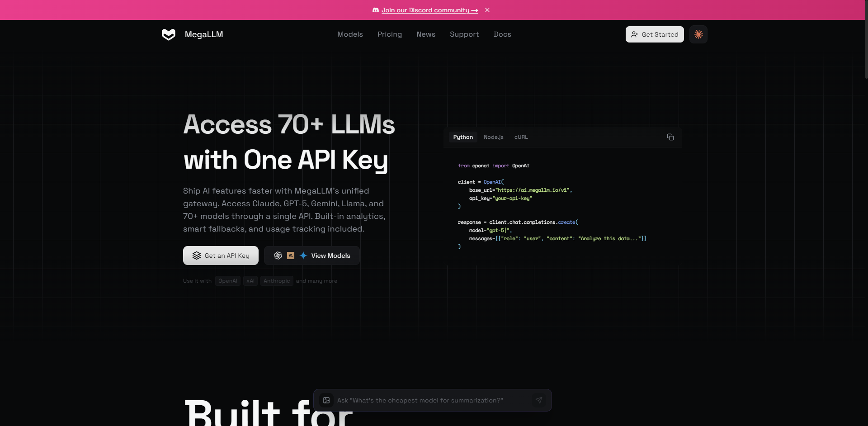This screenshot has width=868, height=426.
Task: Click the image attach icon in ask bar
Action: tap(326, 400)
